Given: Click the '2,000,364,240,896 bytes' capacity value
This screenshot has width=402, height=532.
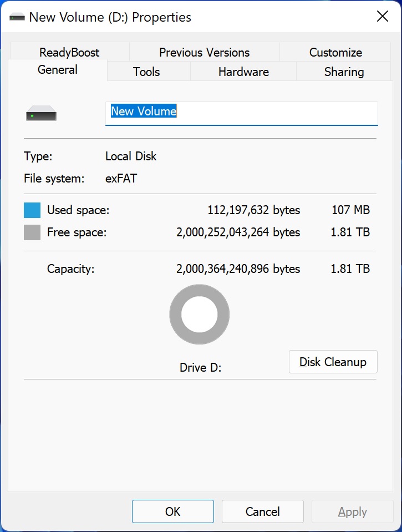Looking at the screenshot, I should (x=238, y=268).
